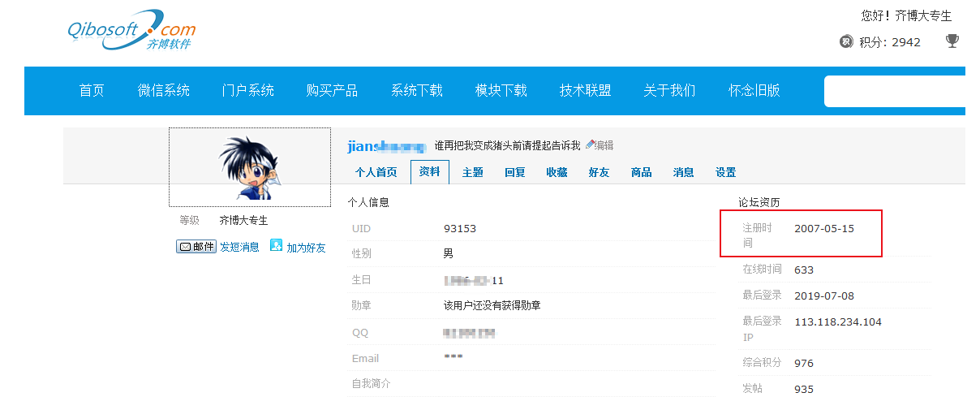Click the Qibosoft.com logo
Image resolution: width=980 pixels, height=397 pixels.
(131, 31)
